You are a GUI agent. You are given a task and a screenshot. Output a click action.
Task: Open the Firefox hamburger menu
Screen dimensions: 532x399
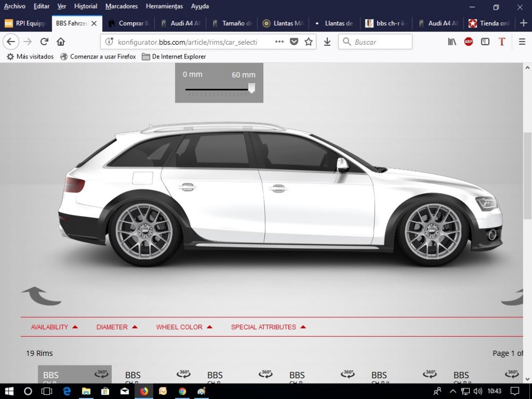click(x=522, y=41)
